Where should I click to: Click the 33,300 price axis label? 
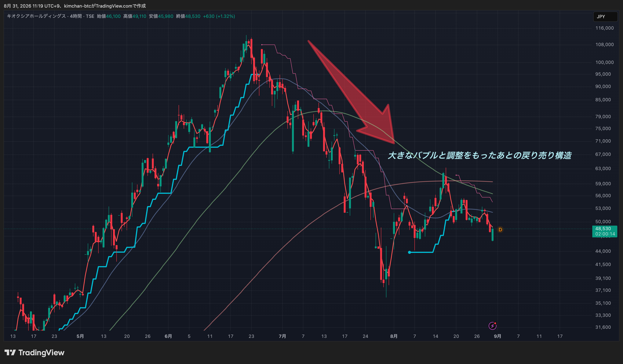pyautogui.click(x=603, y=315)
